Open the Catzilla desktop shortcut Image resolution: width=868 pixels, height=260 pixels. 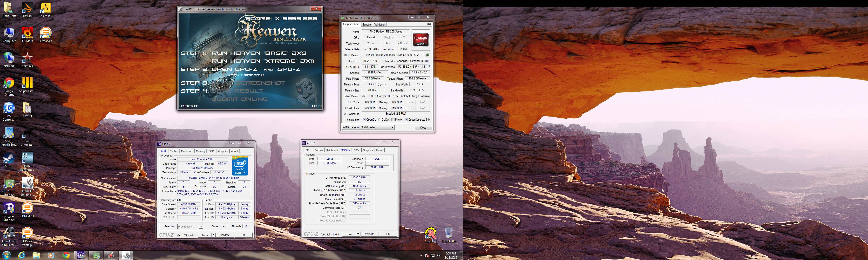46,10
